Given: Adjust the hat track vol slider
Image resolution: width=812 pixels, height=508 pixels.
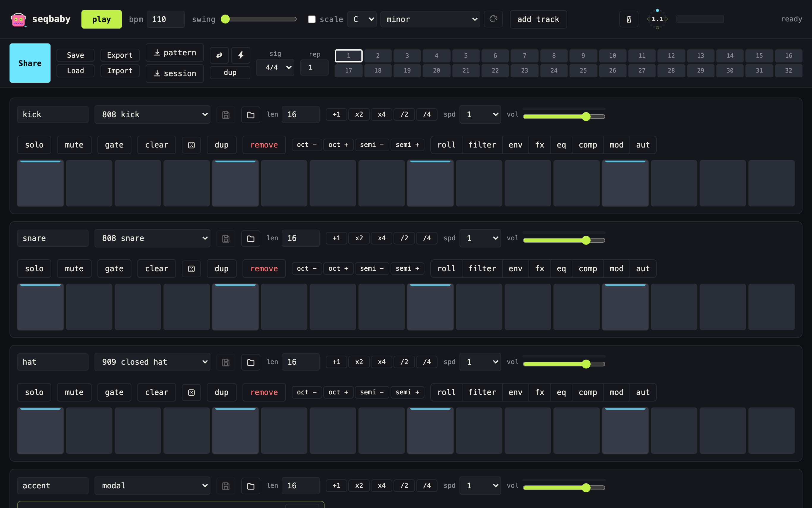Looking at the screenshot, I should [x=564, y=364].
